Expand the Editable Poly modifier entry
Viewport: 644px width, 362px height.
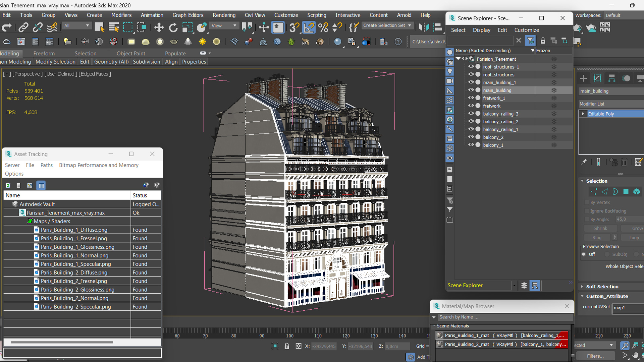pyautogui.click(x=583, y=114)
